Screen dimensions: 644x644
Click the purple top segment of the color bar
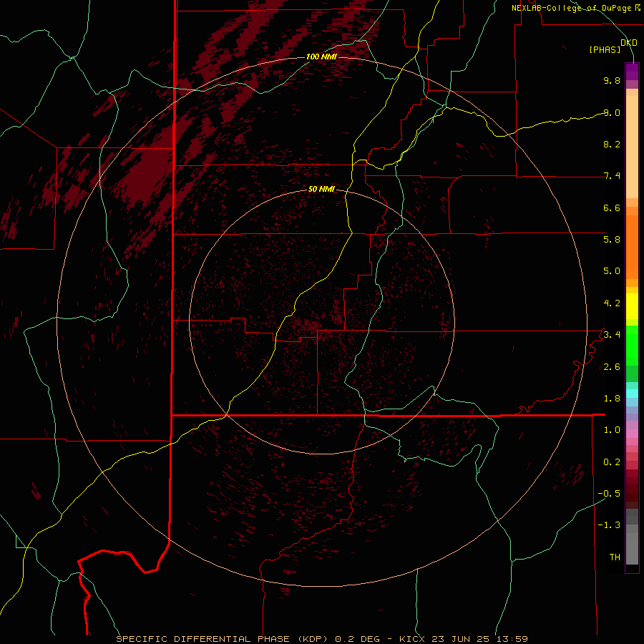click(x=632, y=72)
